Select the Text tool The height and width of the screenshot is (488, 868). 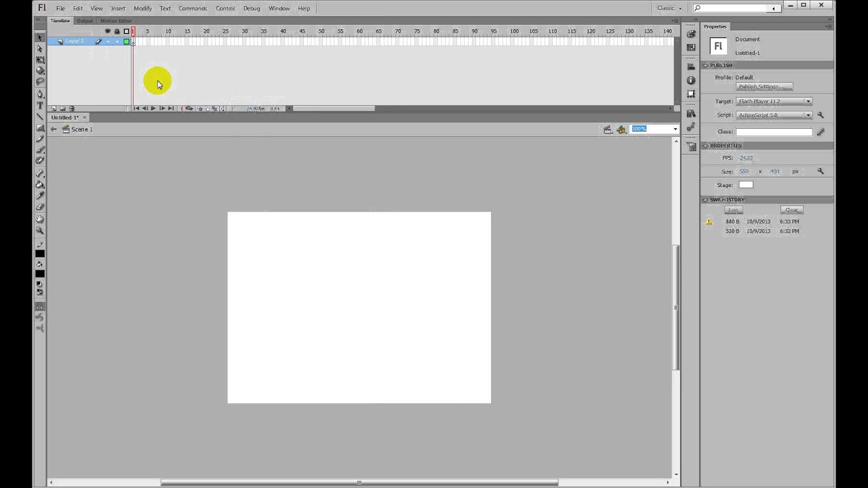tap(39, 106)
